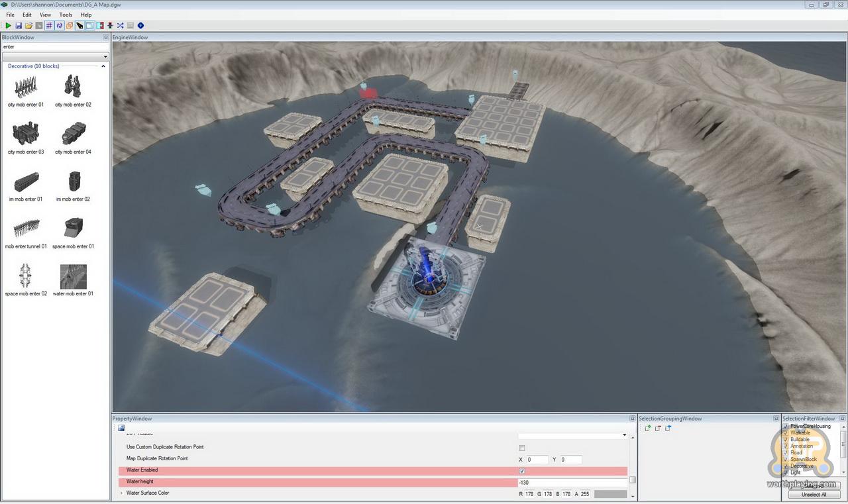The height and width of the screenshot is (504, 848).
Task: Click the green add-group icon in SelectionGroupingWindow
Action: [x=648, y=428]
